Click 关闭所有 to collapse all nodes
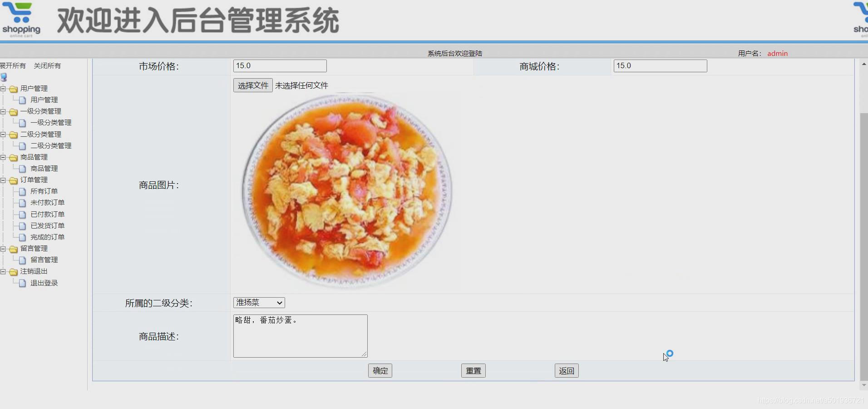Viewport: 868px width, 409px height. coord(47,65)
